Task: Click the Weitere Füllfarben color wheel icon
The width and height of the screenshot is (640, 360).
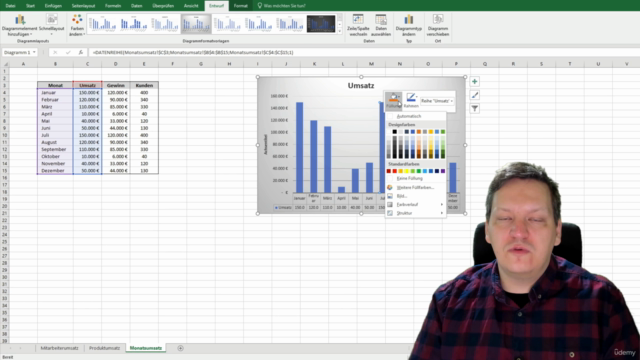Action: pyautogui.click(x=390, y=187)
